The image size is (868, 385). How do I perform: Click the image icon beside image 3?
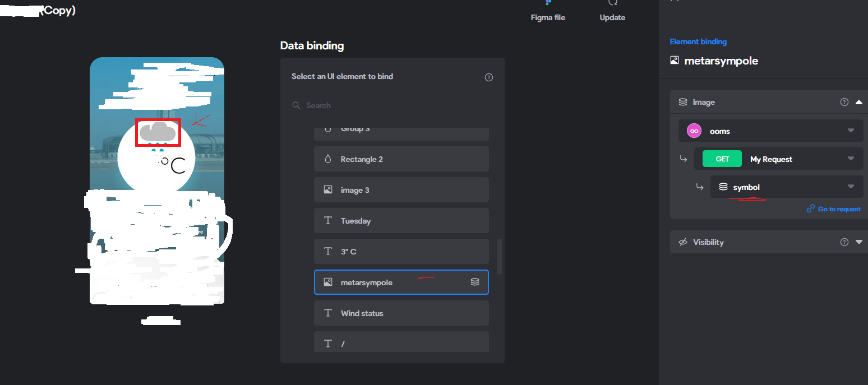tap(328, 190)
